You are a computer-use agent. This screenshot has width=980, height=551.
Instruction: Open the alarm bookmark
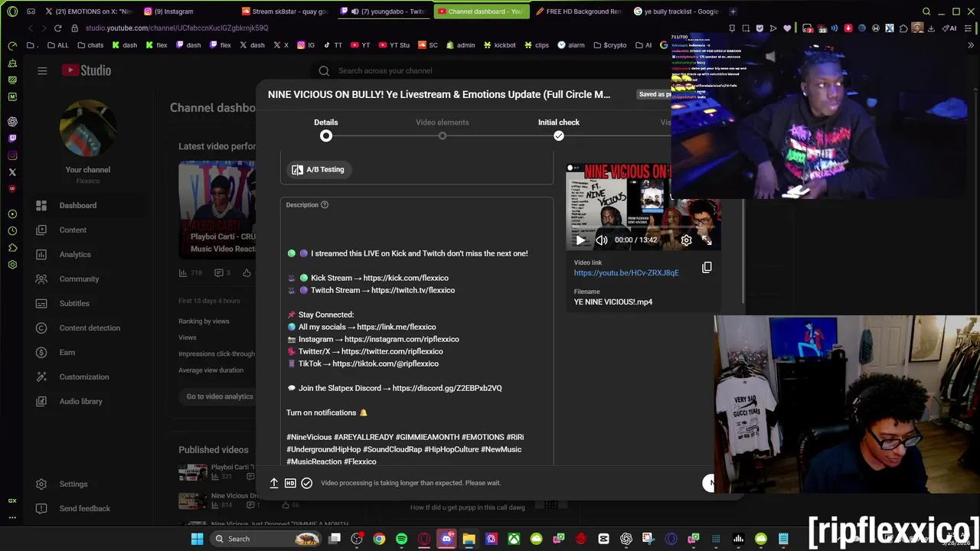[x=571, y=45]
